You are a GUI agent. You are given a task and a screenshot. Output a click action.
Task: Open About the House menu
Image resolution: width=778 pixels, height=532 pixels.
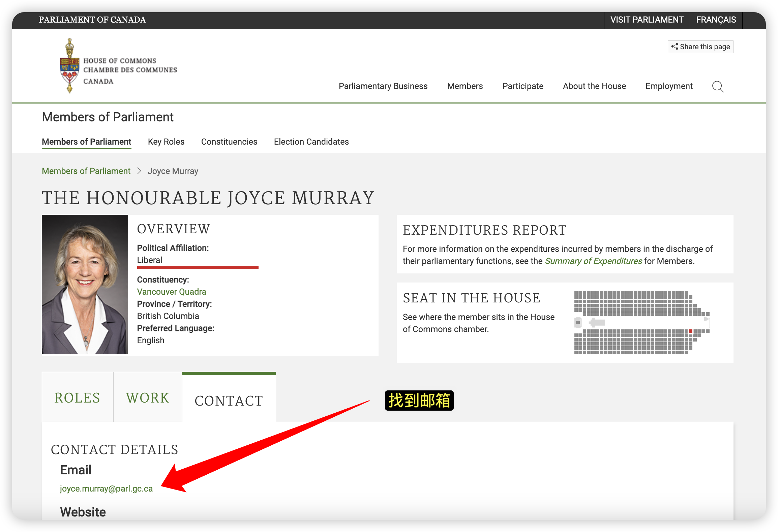click(594, 86)
